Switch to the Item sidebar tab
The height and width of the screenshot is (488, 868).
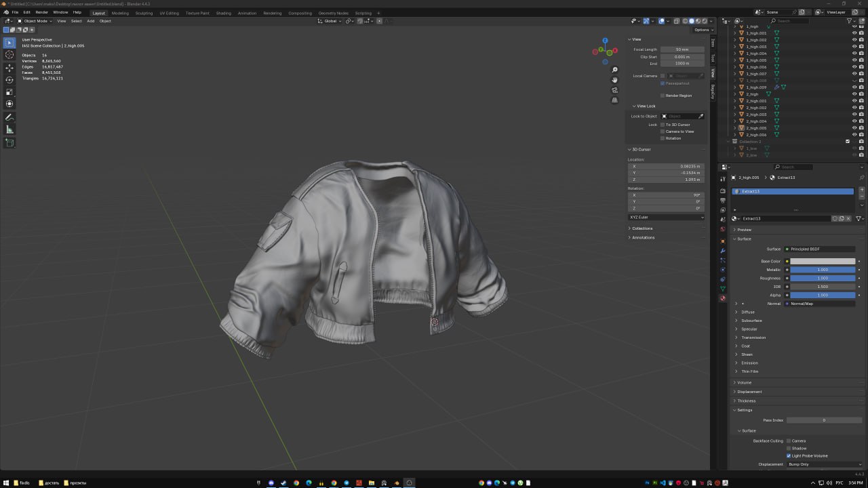(x=713, y=43)
